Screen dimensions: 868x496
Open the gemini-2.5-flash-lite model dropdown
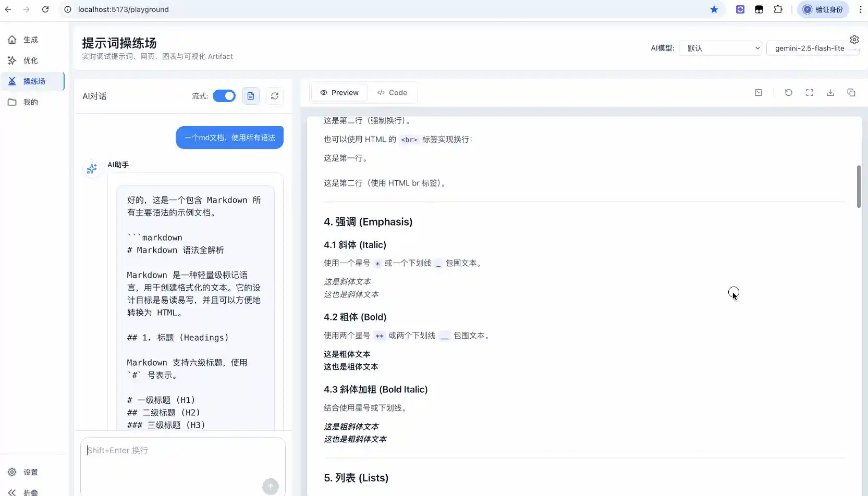[x=812, y=48]
